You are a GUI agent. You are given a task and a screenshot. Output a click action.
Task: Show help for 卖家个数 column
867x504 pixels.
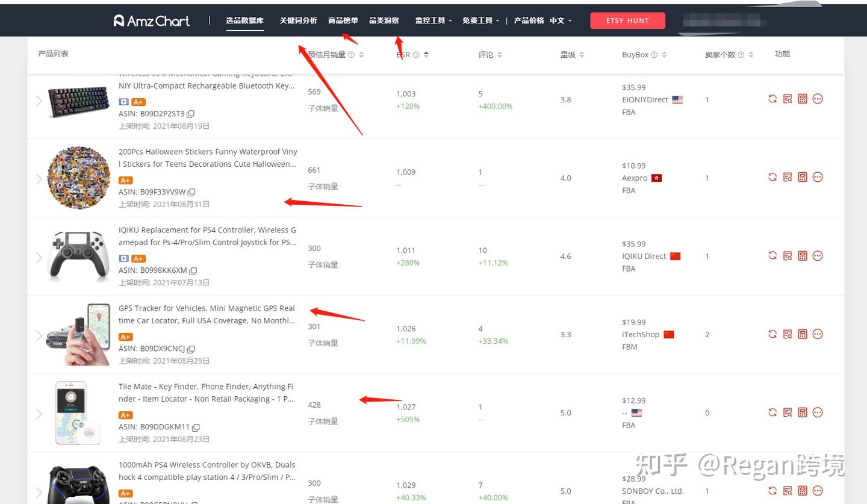741,55
